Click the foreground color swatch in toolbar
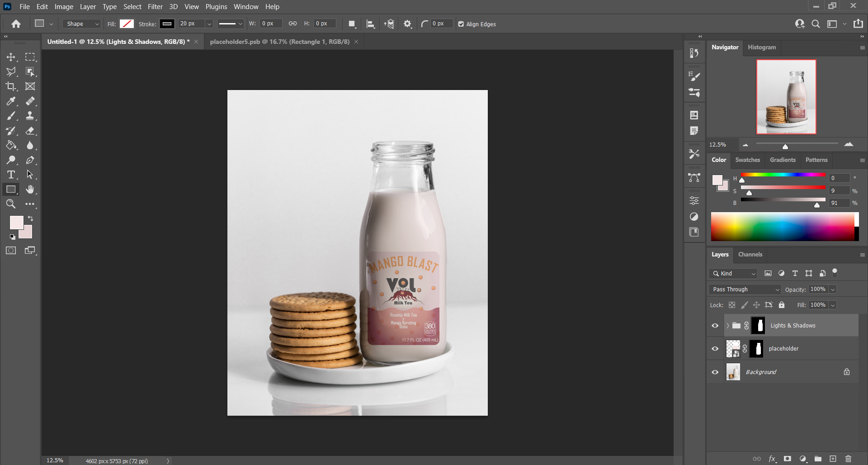The width and height of the screenshot is (868, 465). pos(17,223)
